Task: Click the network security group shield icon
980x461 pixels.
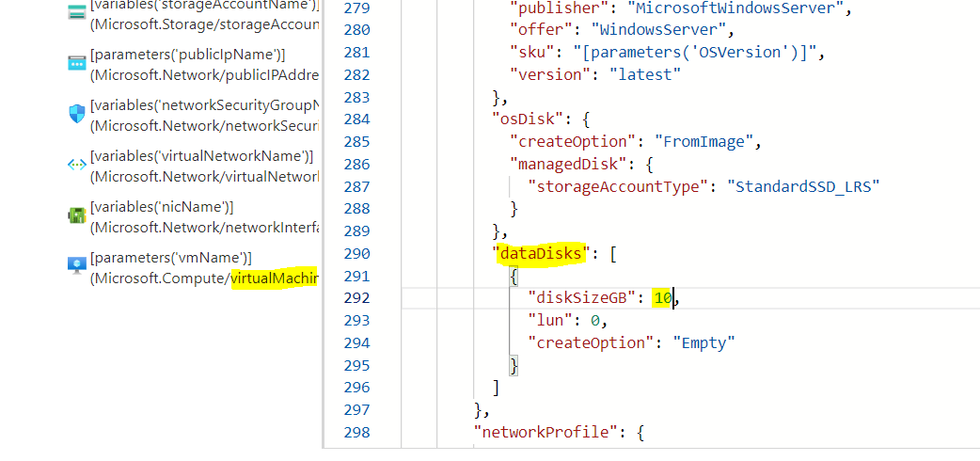Action: (x=77, y=114)
